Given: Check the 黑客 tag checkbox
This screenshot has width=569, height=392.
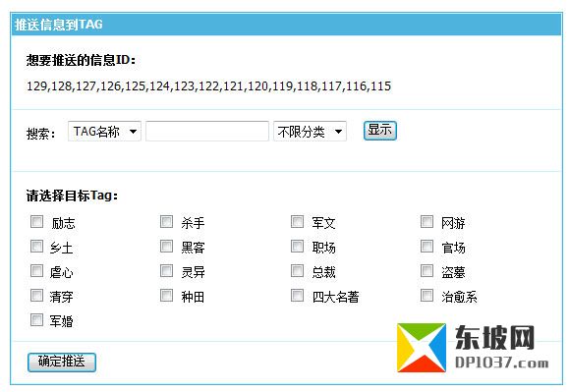Looking at the screenshot, I should [166, 247].
